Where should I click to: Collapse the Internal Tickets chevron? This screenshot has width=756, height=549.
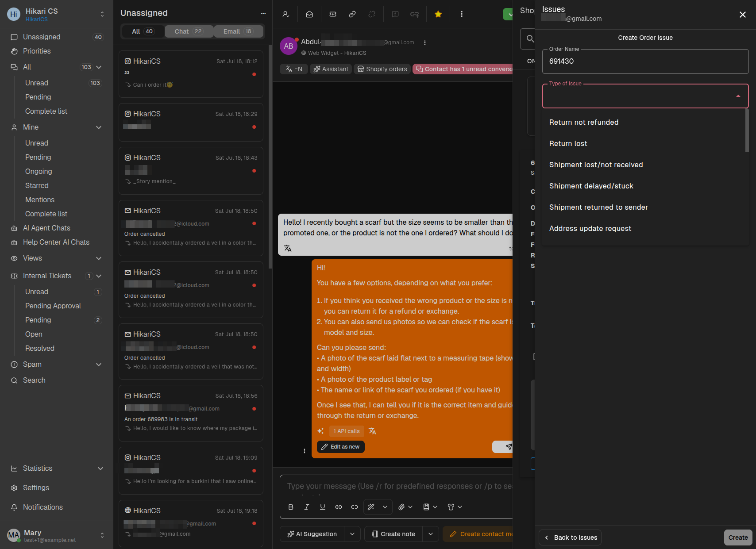click(x=99, y=276)
